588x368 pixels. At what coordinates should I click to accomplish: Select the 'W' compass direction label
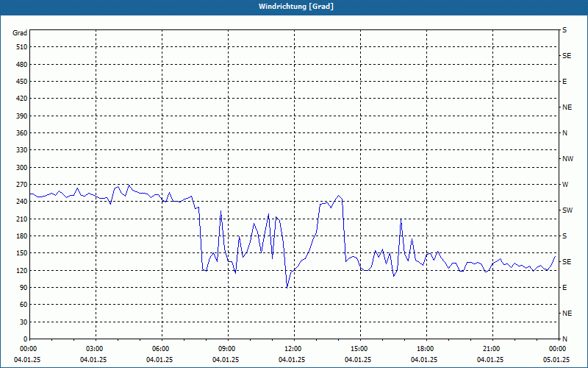(x=565, y=185)
